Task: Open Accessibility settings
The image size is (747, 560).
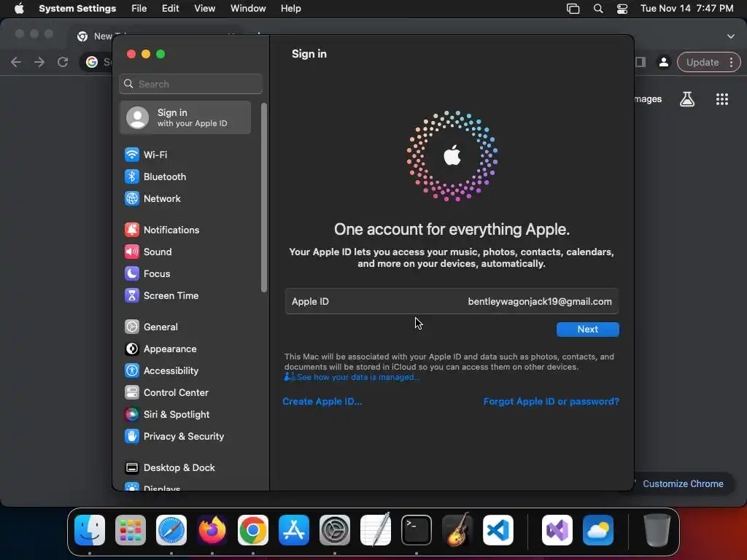Action: (185, 371)
